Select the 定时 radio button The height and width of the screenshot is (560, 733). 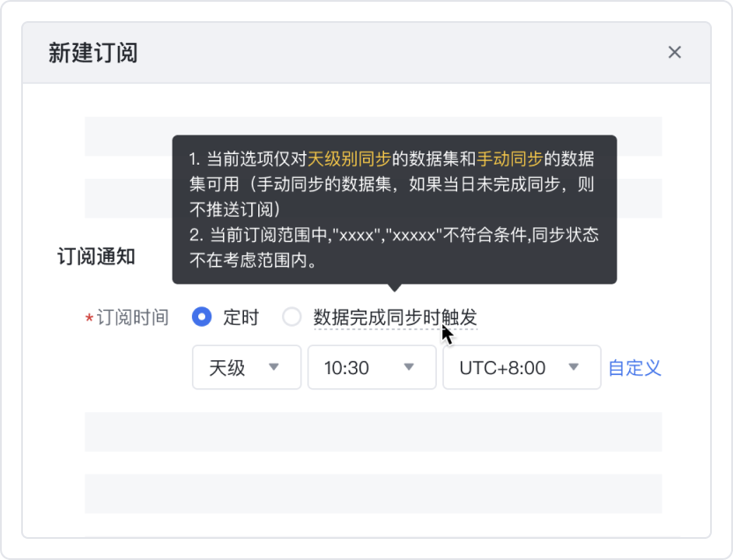(202, 317)
